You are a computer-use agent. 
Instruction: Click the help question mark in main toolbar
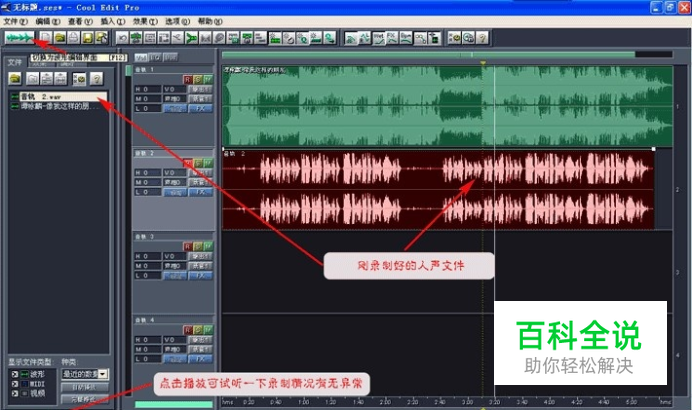point(482,38)
